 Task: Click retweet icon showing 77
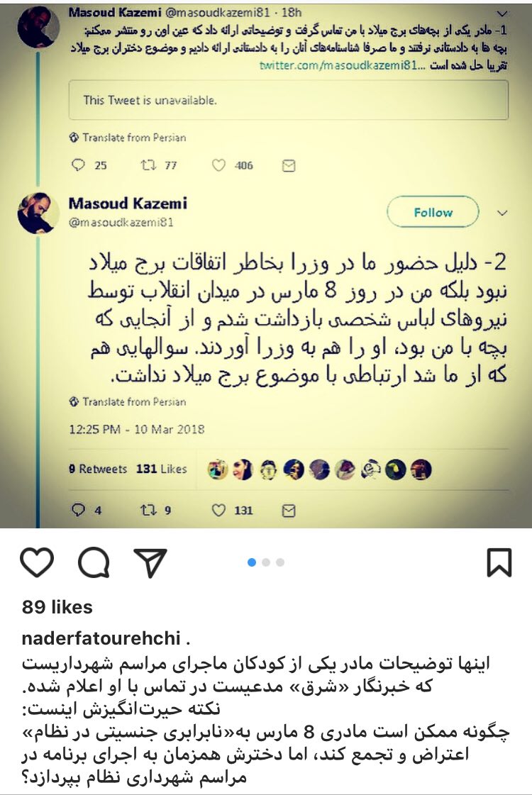click(x=148, y=165)
